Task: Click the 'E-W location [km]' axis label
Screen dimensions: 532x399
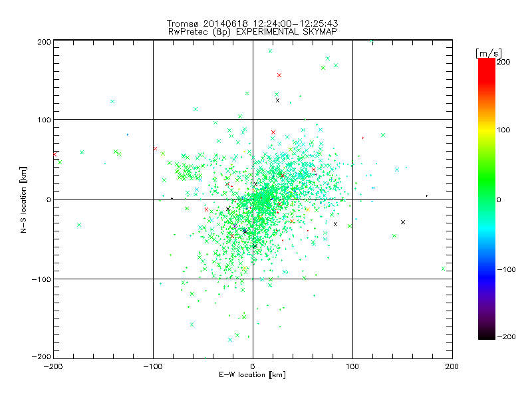Action: tap(252, 375)
